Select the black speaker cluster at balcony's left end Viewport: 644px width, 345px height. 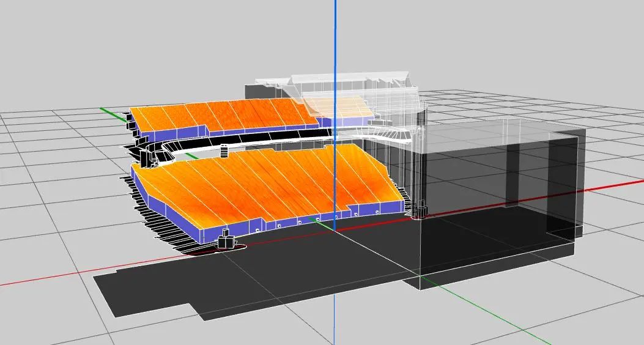pos(147,157)
